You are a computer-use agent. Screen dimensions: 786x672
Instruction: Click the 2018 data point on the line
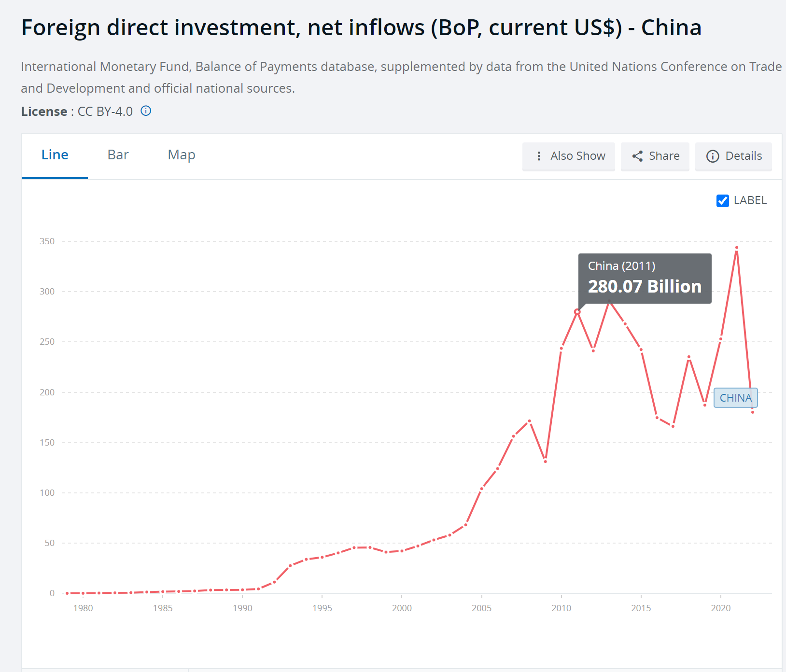[689, 357]
